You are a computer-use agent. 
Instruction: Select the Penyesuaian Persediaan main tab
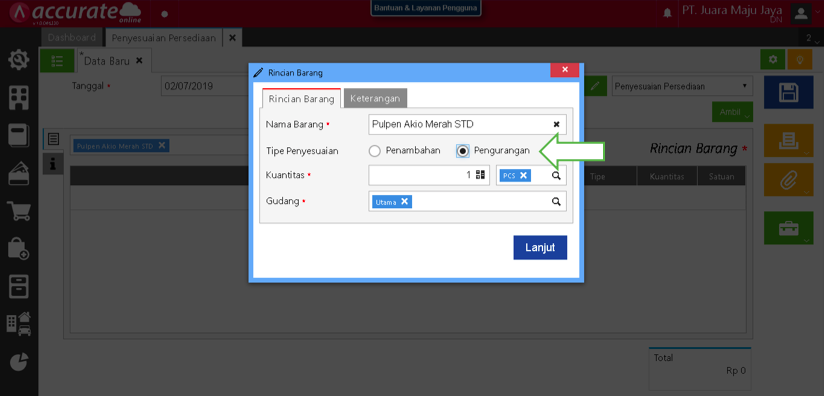164,38
